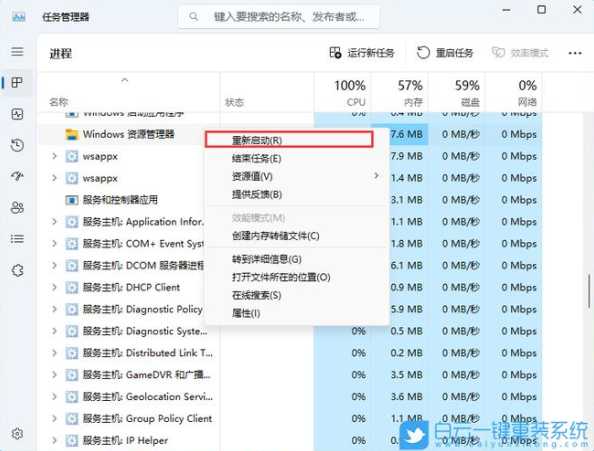Click the 效率模式 button
Image resolution: width=594 pixels, height=451 pixels.
[520, 53]
